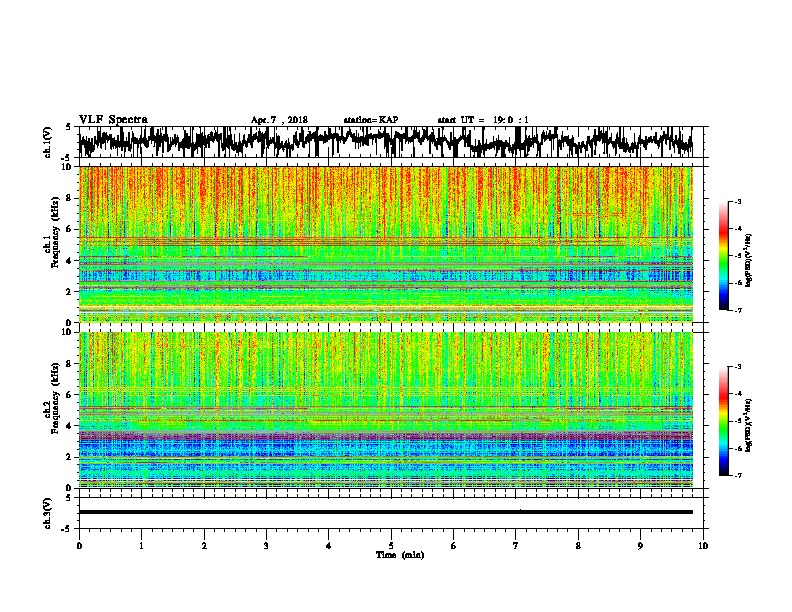The image size is (792, 612).
Task: Click time axis tick label "9"
Action: [x=640, y=546]
